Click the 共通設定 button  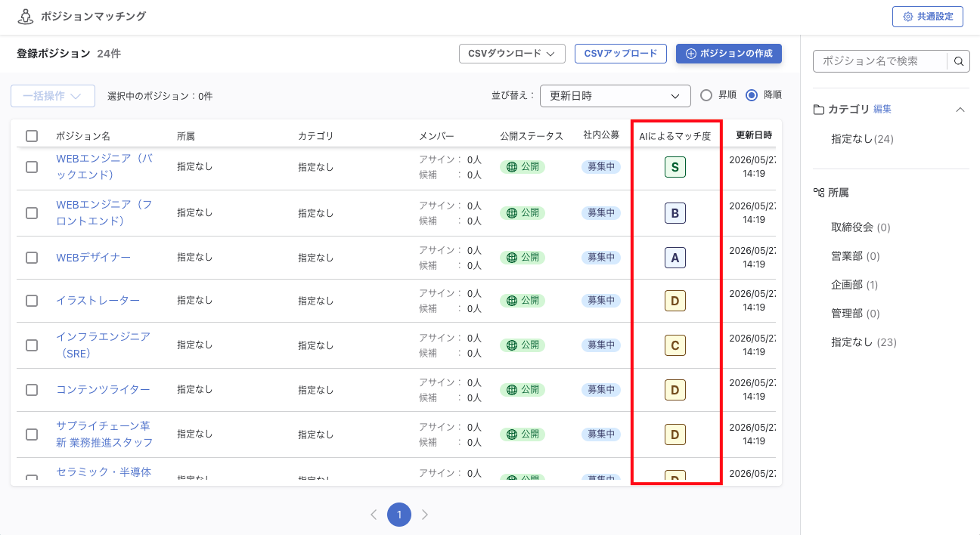click(928, 17)
